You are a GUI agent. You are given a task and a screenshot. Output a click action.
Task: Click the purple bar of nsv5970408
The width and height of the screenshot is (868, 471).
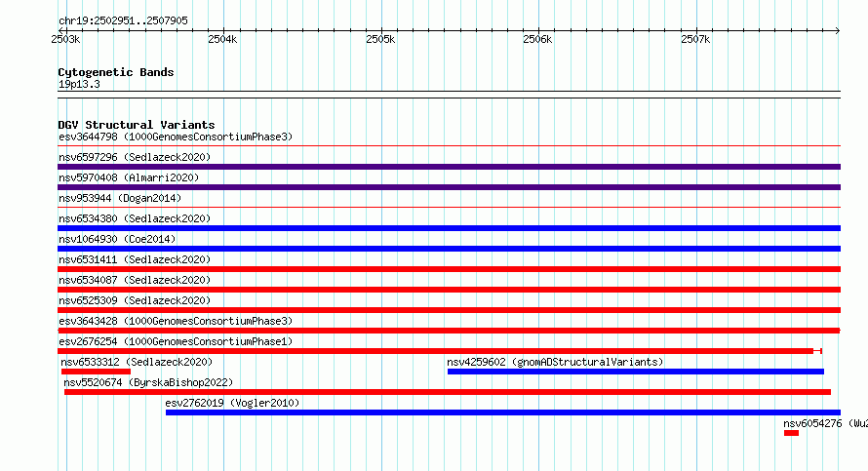click(x=449, y=187)
